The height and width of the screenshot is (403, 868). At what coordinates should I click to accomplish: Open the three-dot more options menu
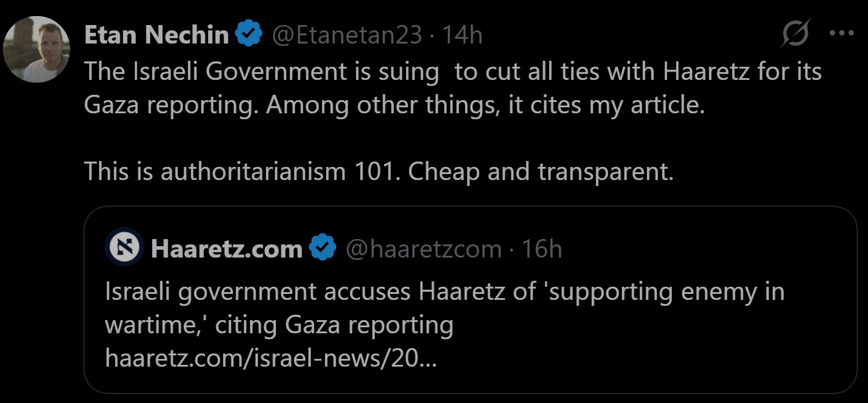click(841, 34)
